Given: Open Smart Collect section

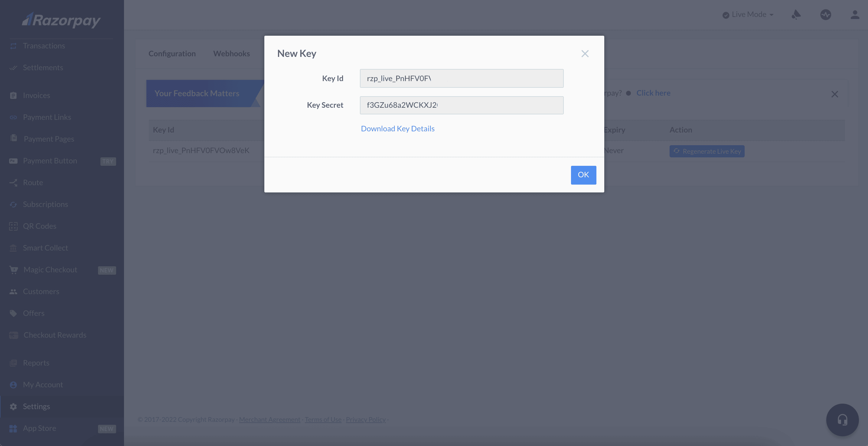Looking at the screenshot, I should tap(45, 248).
